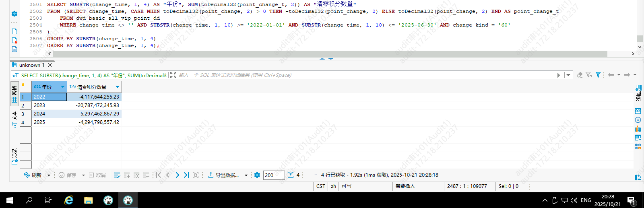Open the Export Data (导出数据) button

(224, 175)
